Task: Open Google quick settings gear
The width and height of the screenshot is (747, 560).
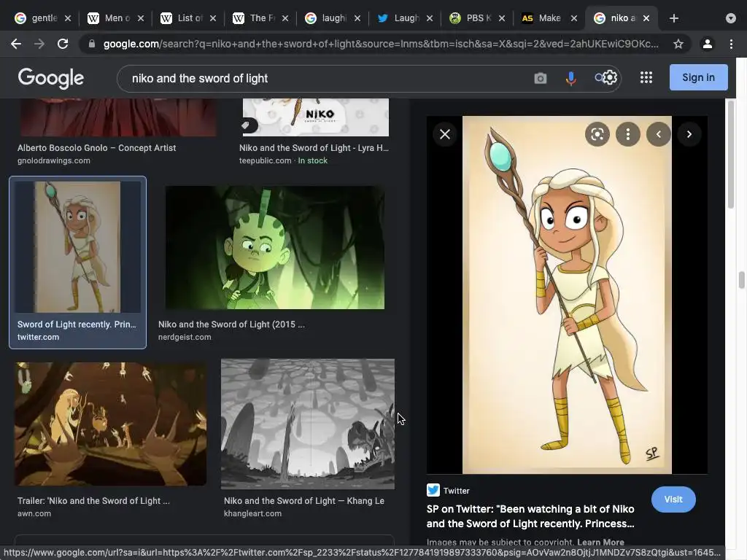Action: pos(610,77)
